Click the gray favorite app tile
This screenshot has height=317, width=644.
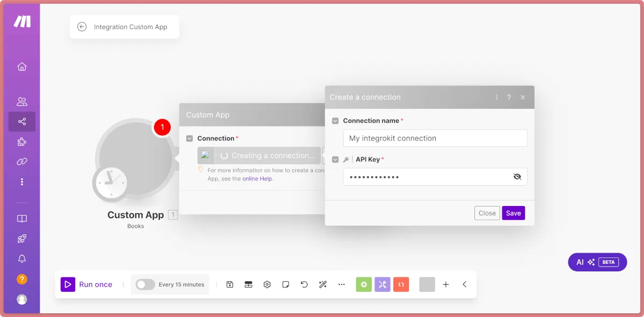pyautogui.click(x=427, y=284)
